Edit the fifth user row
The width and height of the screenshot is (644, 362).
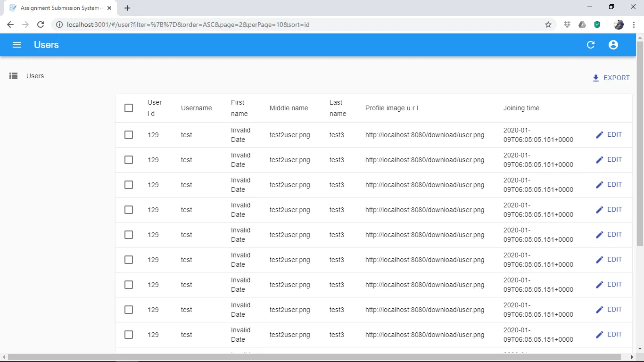(x=609, y=235)
